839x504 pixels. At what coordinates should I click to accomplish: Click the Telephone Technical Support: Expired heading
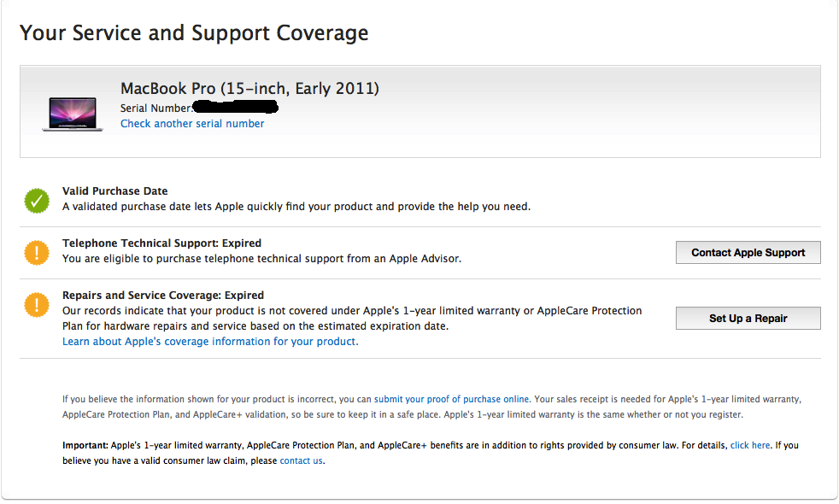coord(162,243)
